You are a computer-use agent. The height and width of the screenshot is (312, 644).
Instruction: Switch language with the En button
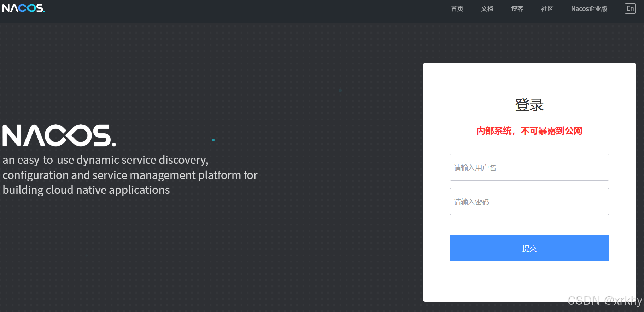tap(630, 8)
